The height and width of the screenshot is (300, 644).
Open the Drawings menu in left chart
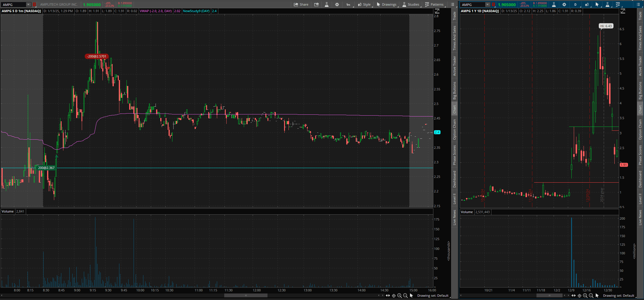(386, 4)
